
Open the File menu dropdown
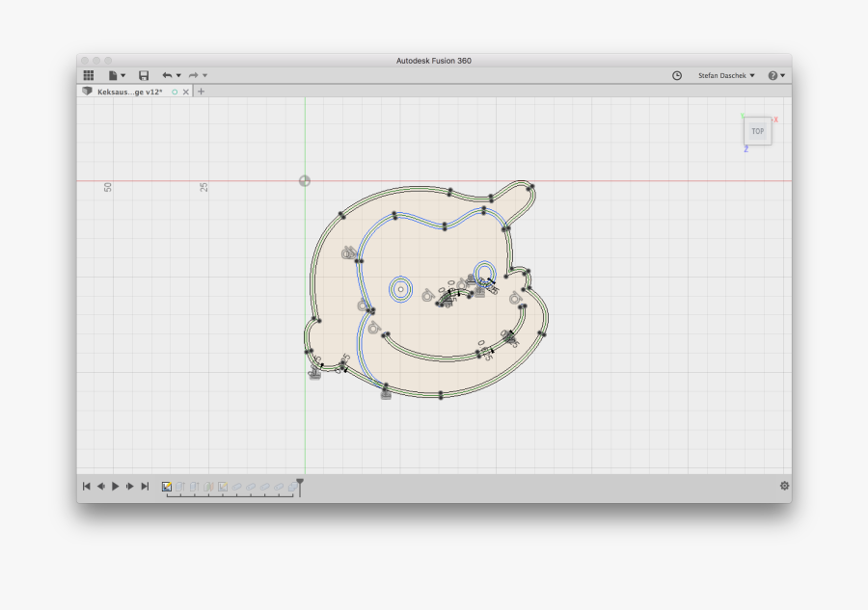click(116, 75)
